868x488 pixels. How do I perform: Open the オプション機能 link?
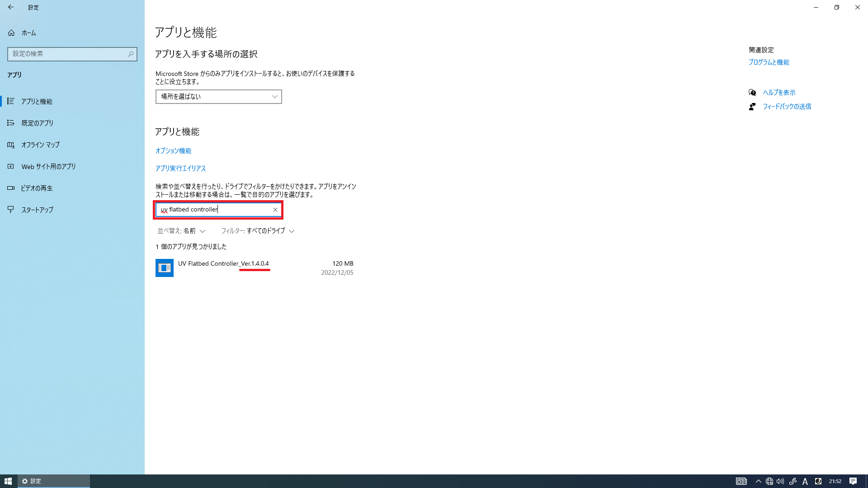[173, 151]
